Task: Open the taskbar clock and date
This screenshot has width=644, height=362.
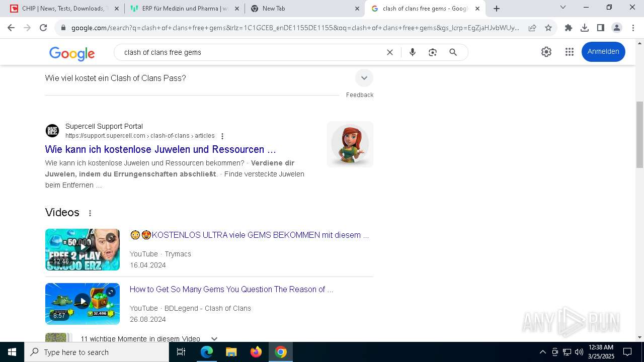Action: 601,352
